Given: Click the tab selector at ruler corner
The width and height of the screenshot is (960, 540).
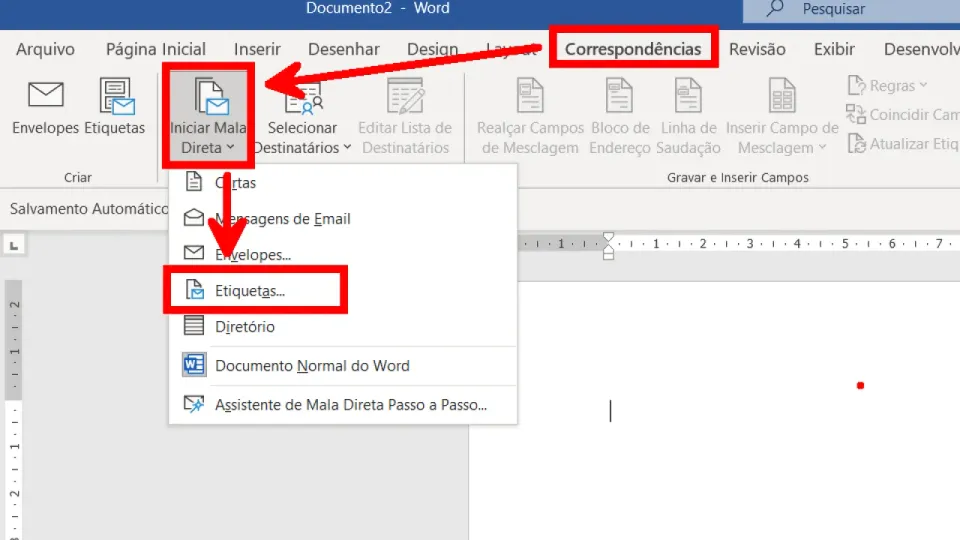Looking at the screenshot, I should (14, 246).
